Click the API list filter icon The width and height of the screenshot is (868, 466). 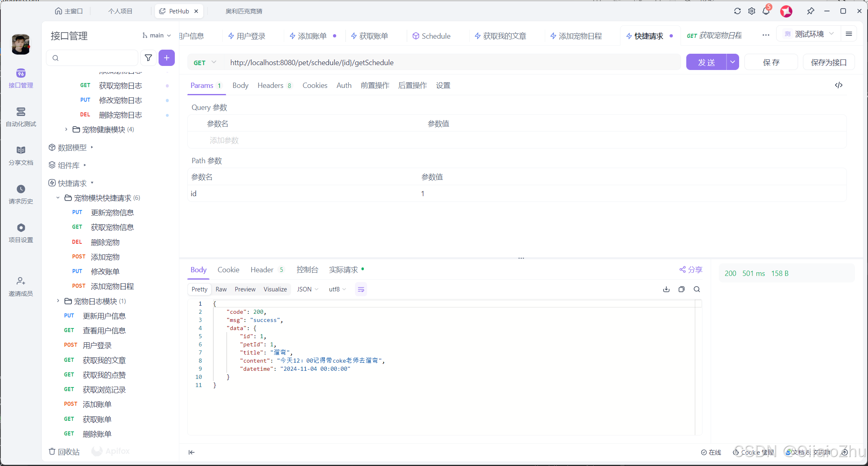pyautogui.click(x=148, y=58)
